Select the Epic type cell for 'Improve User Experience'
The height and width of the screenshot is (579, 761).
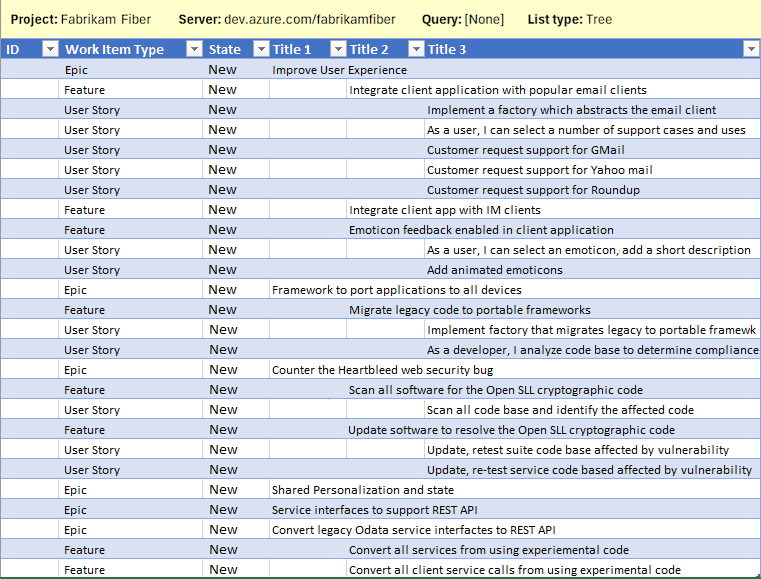coord(130,70)
